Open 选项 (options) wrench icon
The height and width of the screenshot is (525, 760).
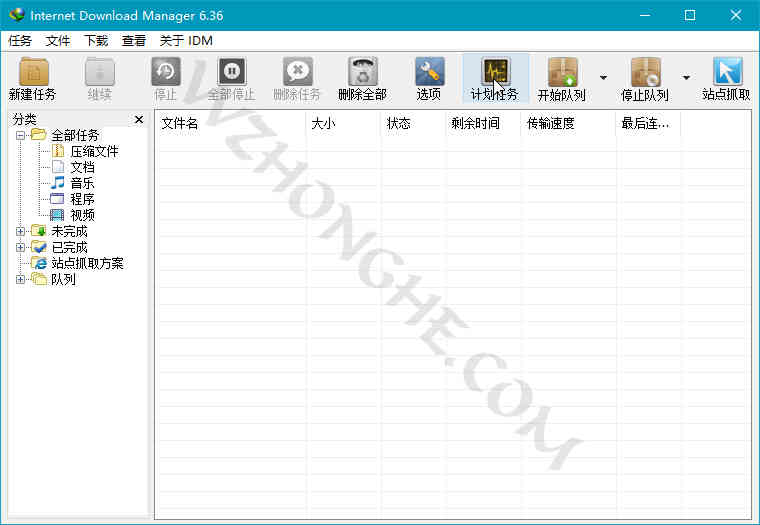[x=429, y=72]
